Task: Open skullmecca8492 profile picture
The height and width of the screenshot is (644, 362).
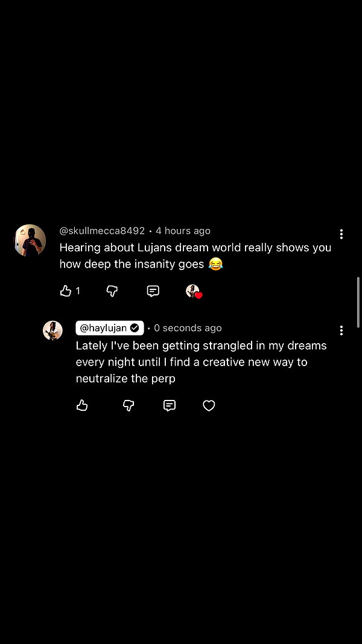Action: pyautogui.click(x=30, y=240)
